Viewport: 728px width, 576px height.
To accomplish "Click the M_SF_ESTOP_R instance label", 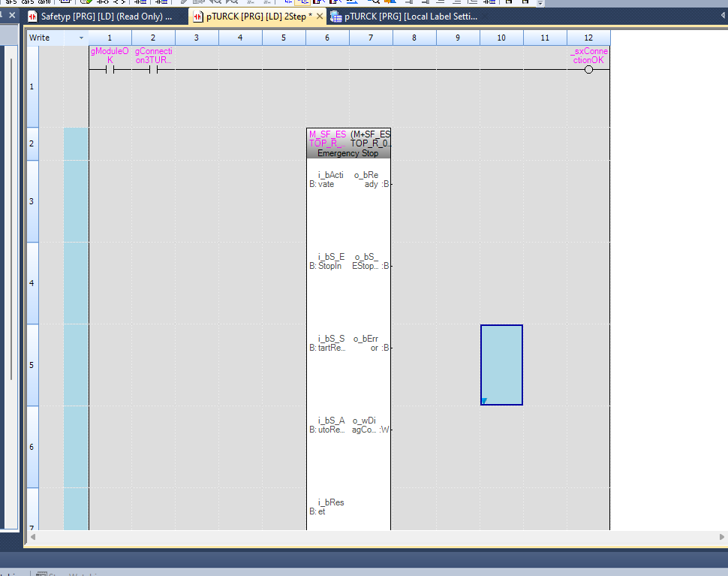I will [327, 138].
